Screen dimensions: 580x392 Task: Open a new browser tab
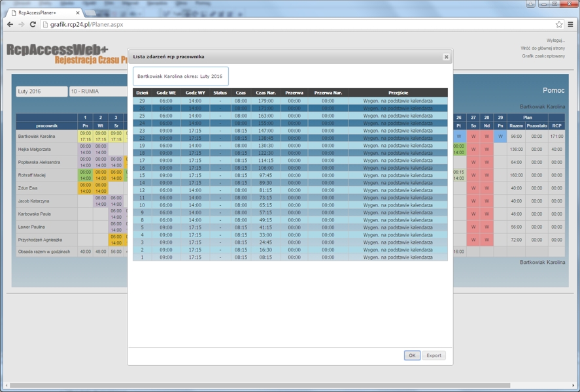coord(95,12)
